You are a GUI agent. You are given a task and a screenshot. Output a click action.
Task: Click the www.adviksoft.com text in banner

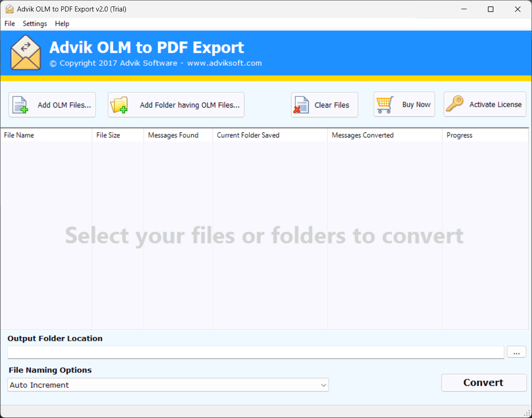tap(225, 63)
